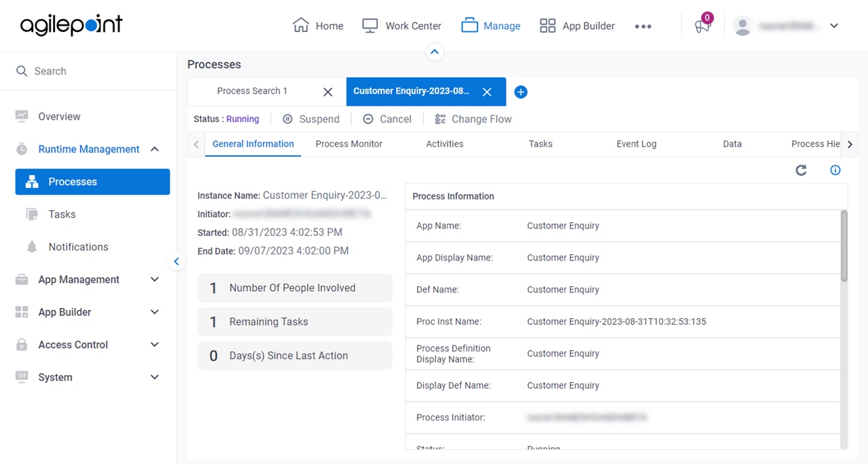Open the announcements megaphone icon
This screenshot has width=868, height=464.
(703, 26)
